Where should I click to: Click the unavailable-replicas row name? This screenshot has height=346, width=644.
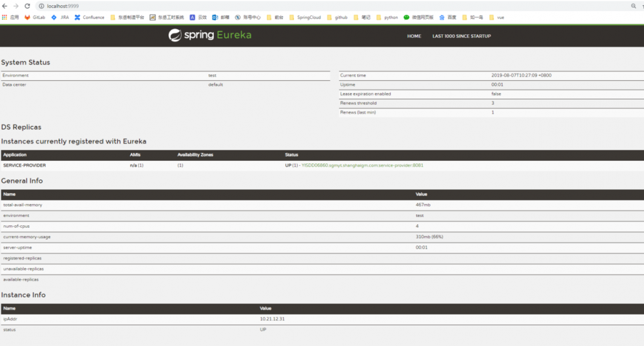(x=23, y=269)
